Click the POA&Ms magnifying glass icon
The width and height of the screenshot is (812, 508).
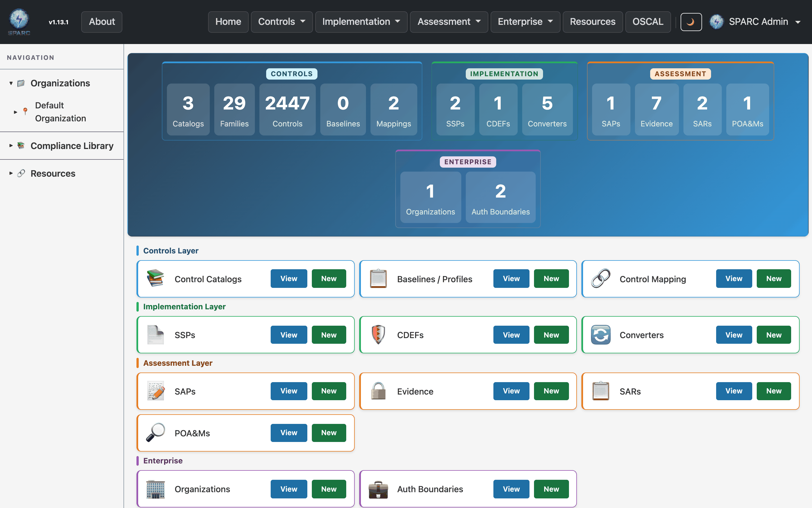point(155,433)
